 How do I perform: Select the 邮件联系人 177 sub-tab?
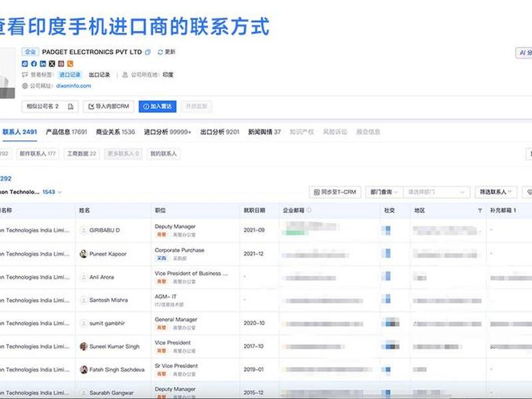(x=38, y=154)
